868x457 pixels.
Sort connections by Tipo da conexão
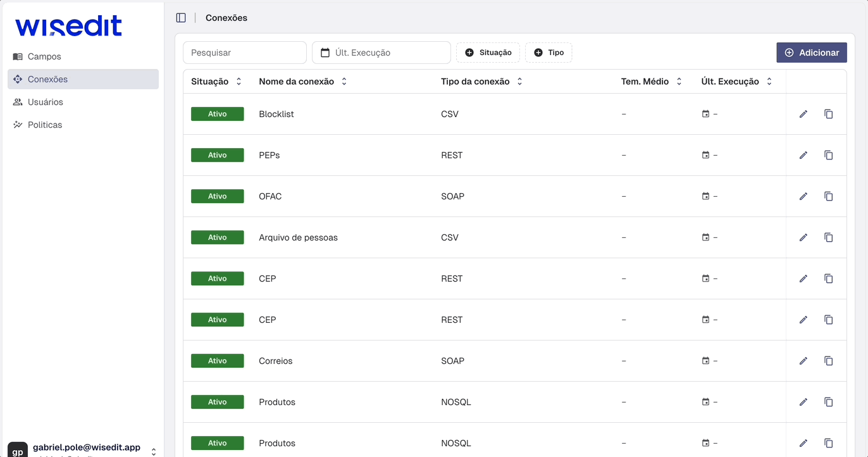[x=519, y=81]
